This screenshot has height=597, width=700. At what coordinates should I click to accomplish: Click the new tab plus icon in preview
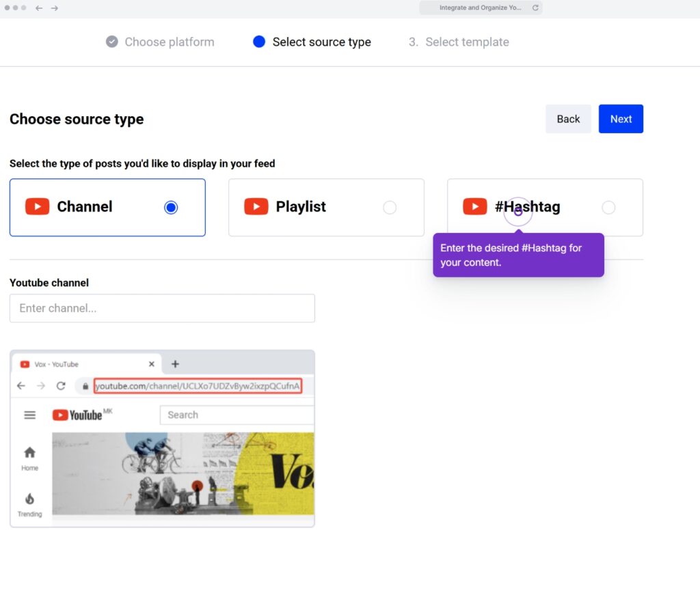click(175, 364)
